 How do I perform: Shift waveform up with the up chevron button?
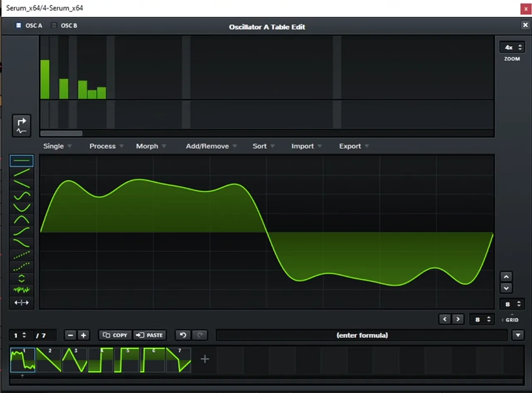506,277
